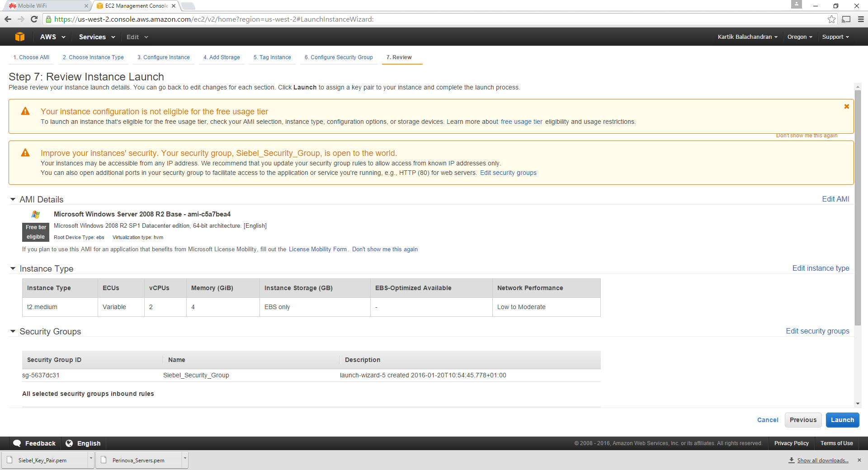Click the Feedback speech bubble icon
The width and height of the screenshot is (868, 470).
(17, 443)
